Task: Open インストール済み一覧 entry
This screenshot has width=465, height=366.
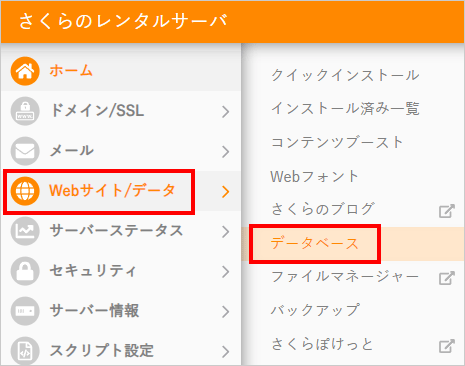Action: (x=345, y=108)
